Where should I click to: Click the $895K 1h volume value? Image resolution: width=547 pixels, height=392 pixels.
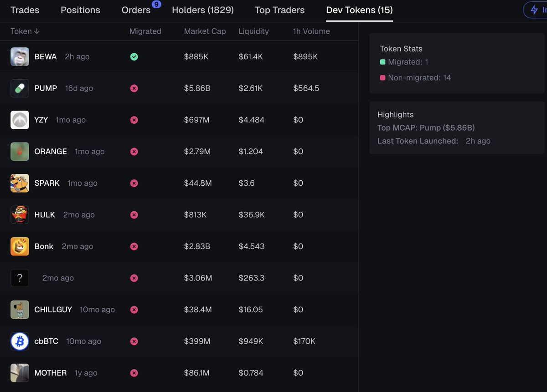[305, 57]
